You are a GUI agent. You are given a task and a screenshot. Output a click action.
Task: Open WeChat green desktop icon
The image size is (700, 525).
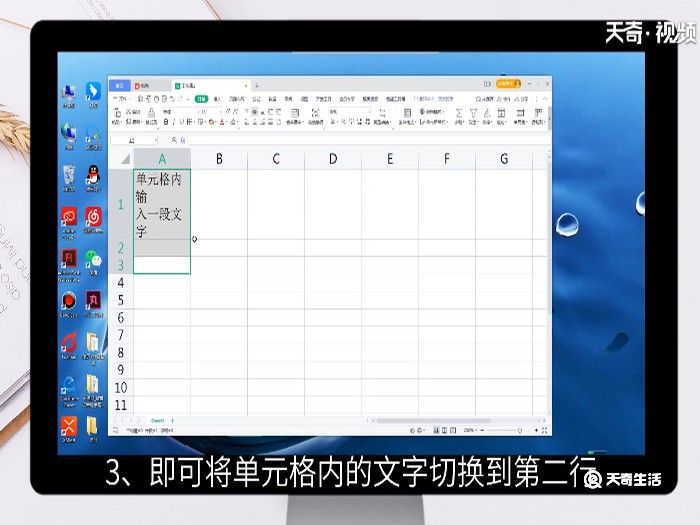tap(93, 258)
